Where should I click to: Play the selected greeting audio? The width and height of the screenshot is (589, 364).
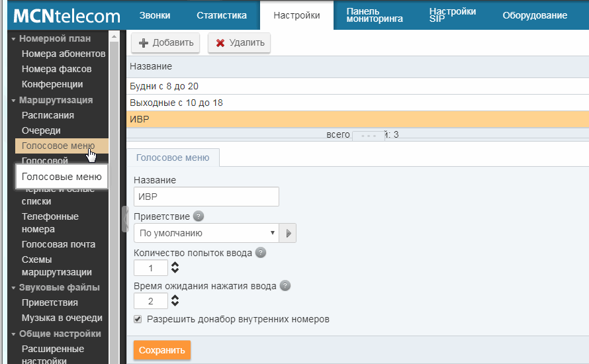pos(288,233)
